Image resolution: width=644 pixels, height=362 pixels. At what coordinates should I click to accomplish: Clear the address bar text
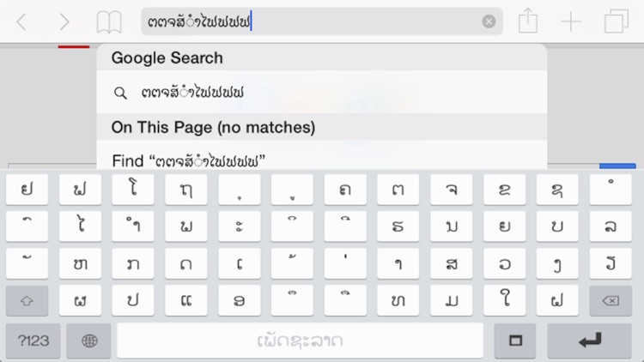(489, 21)
